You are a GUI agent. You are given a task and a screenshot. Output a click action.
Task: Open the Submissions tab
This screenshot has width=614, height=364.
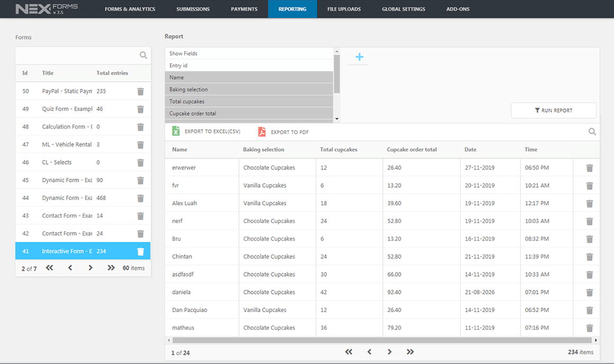pos(193,9)
